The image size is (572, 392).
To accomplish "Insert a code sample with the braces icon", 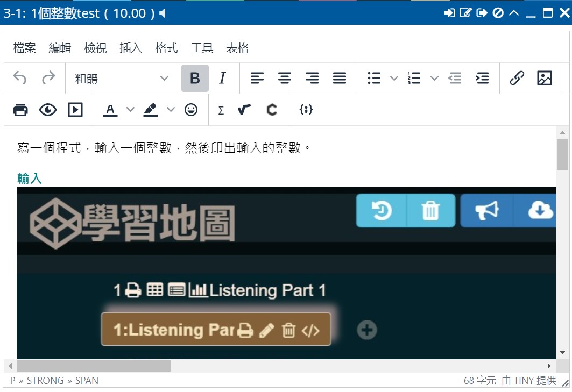I will (x=306, y=109).
